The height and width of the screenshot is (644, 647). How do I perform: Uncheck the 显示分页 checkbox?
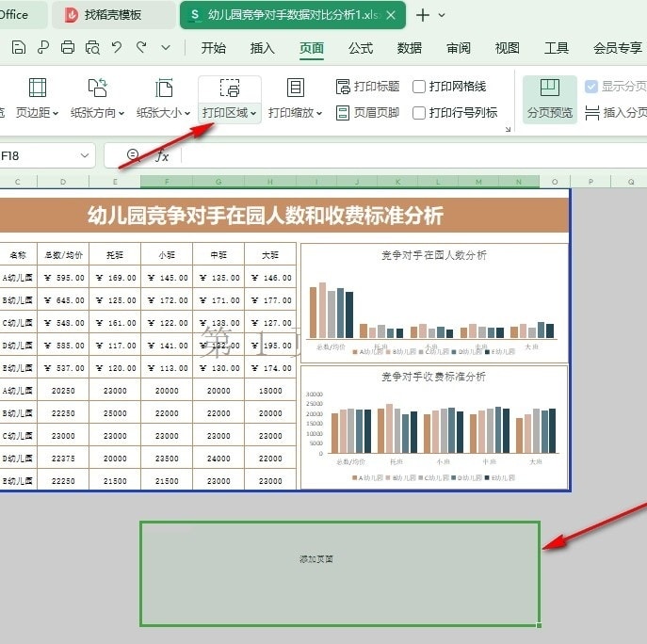(x=590, y=87)
